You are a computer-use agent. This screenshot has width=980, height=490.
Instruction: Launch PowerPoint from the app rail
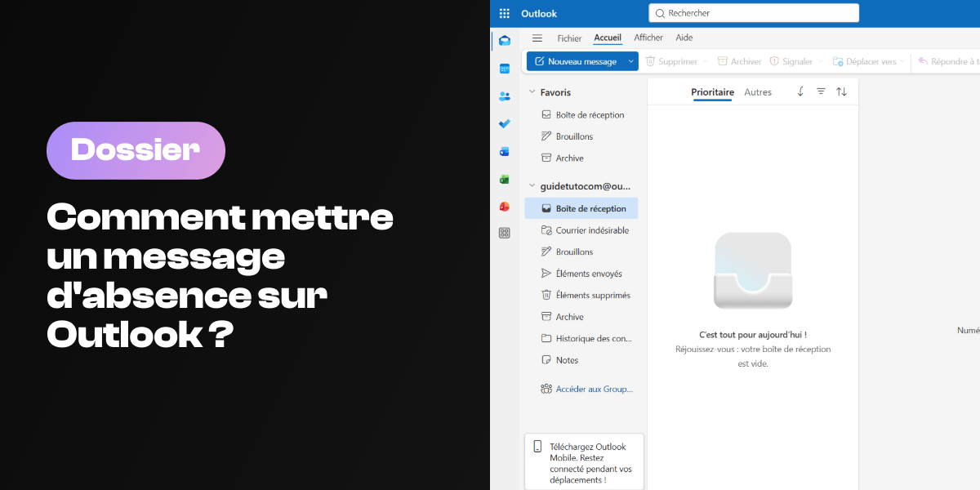[505, 207]
